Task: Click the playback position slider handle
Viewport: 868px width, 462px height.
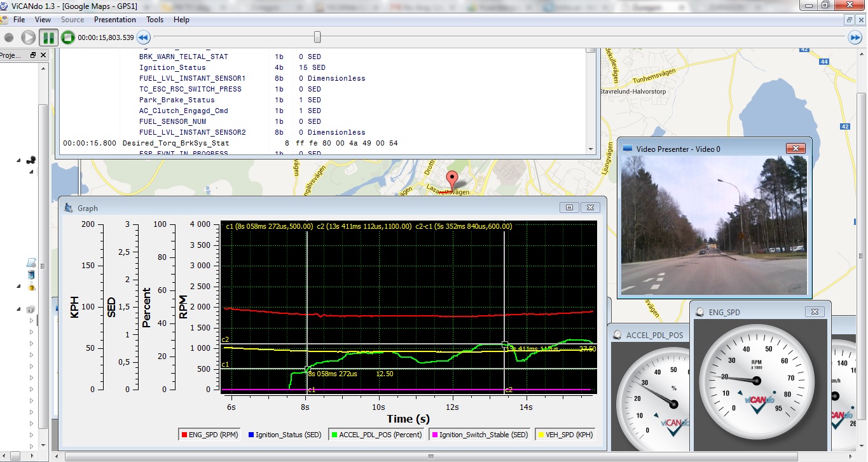Action: click(317, 37)
